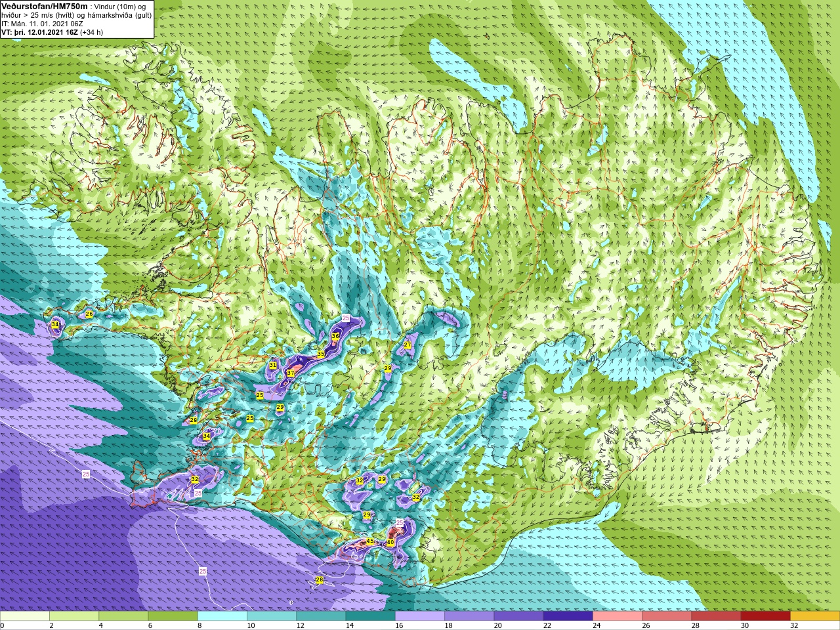
Task: Click the legend scale number '24'
Action: [x=597, y=625]
